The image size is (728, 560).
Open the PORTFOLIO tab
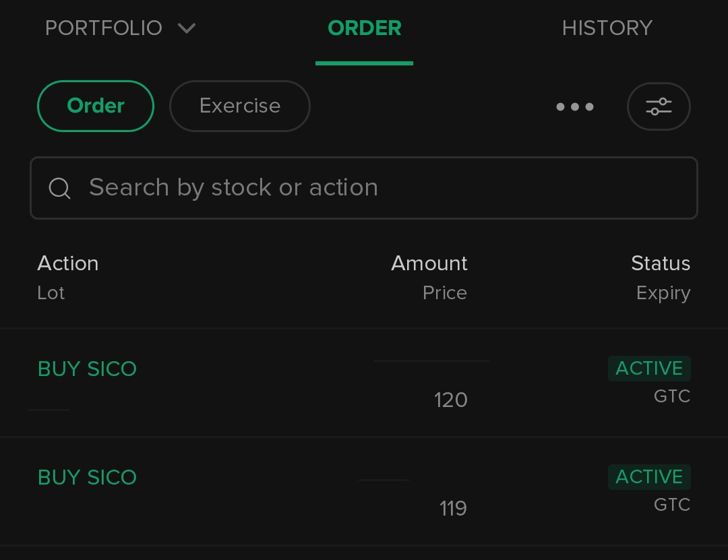[x=104, y=28]
